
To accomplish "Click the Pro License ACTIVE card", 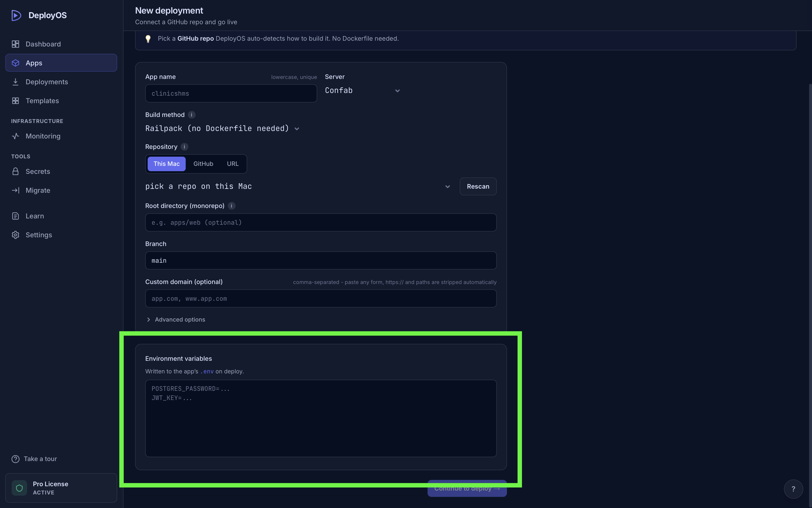I will 61,488.
